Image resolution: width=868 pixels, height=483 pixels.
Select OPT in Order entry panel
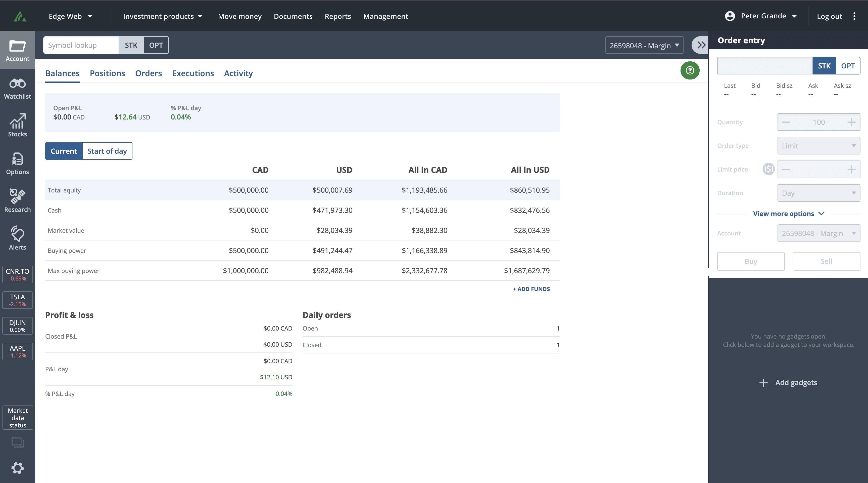coord(847,66)
